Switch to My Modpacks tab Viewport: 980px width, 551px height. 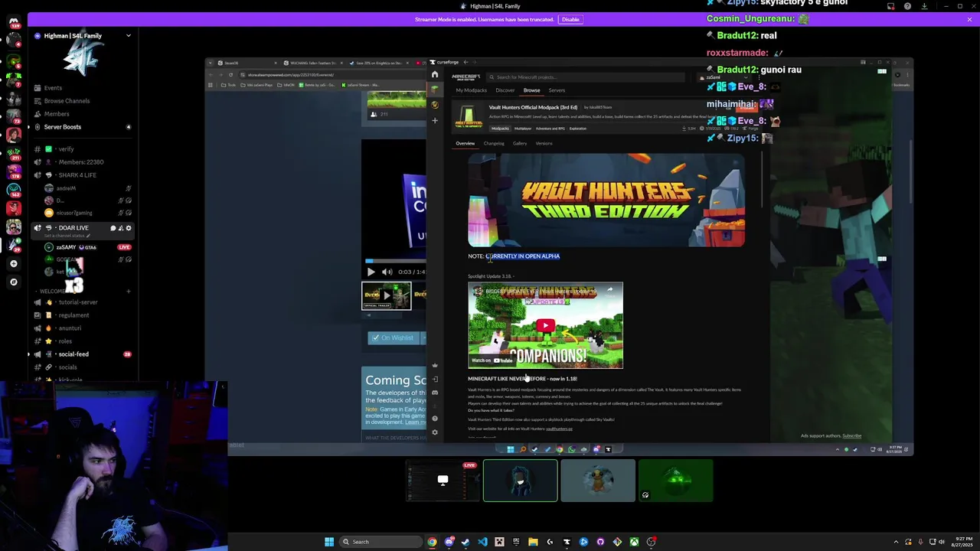pos(471,90)
